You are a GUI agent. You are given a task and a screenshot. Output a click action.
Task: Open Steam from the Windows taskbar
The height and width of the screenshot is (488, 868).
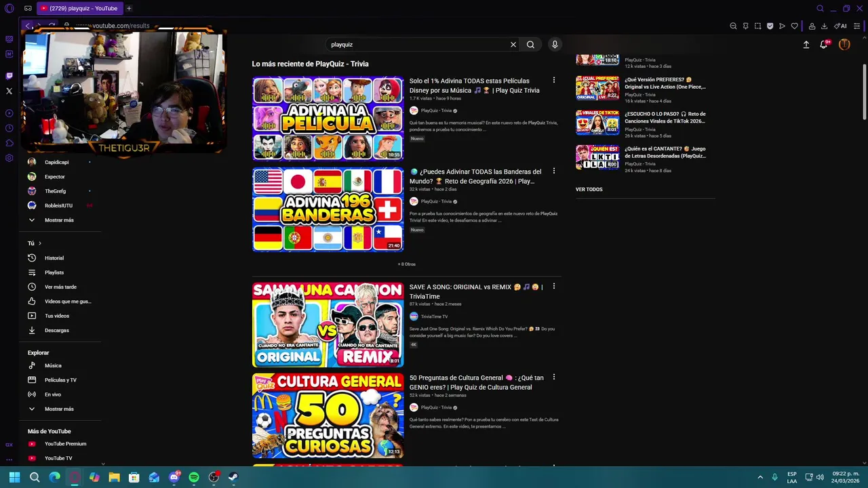coord(233,477)
